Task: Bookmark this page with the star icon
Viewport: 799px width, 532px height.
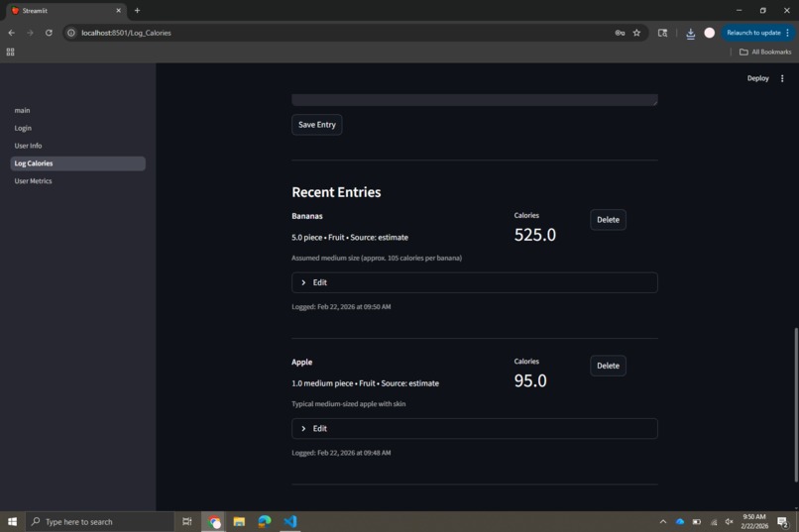Action: [636, 33]
